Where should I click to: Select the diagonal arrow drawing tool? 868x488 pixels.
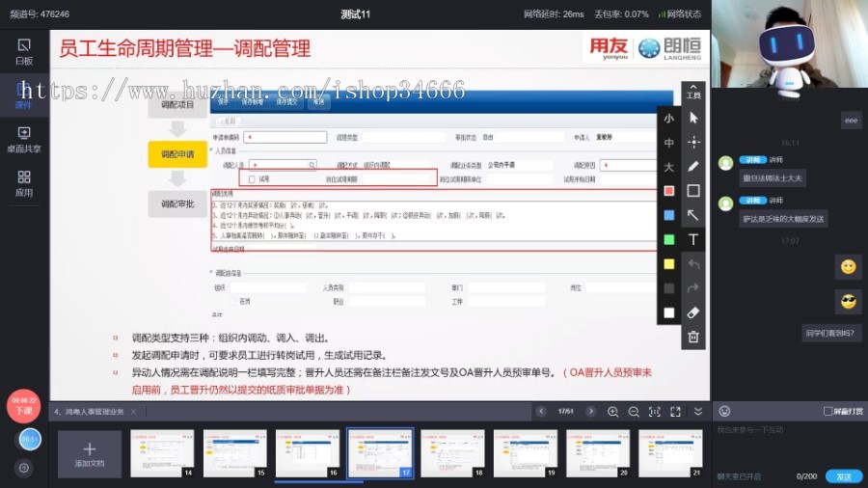[x=693, y=215]
